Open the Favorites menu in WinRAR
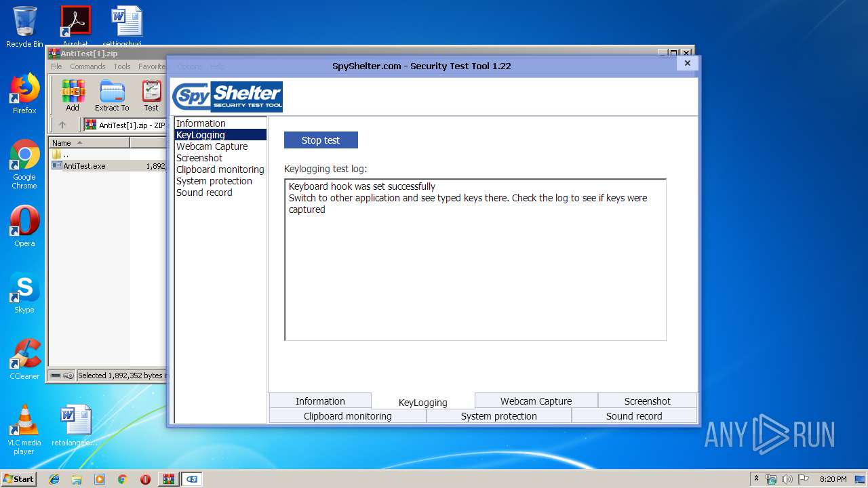The width and height of the screenshot is (868, 488). click(x=152, y=66)
